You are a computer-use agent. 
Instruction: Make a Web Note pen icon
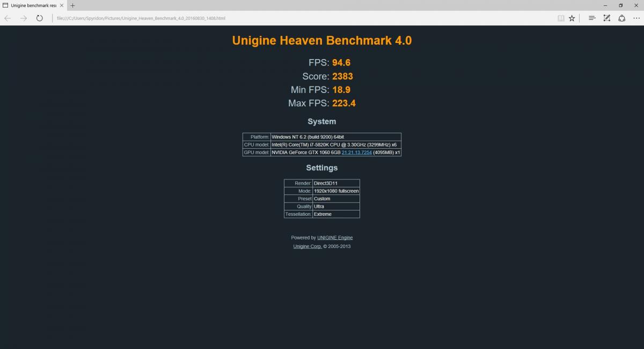click(x=607, y=18)
